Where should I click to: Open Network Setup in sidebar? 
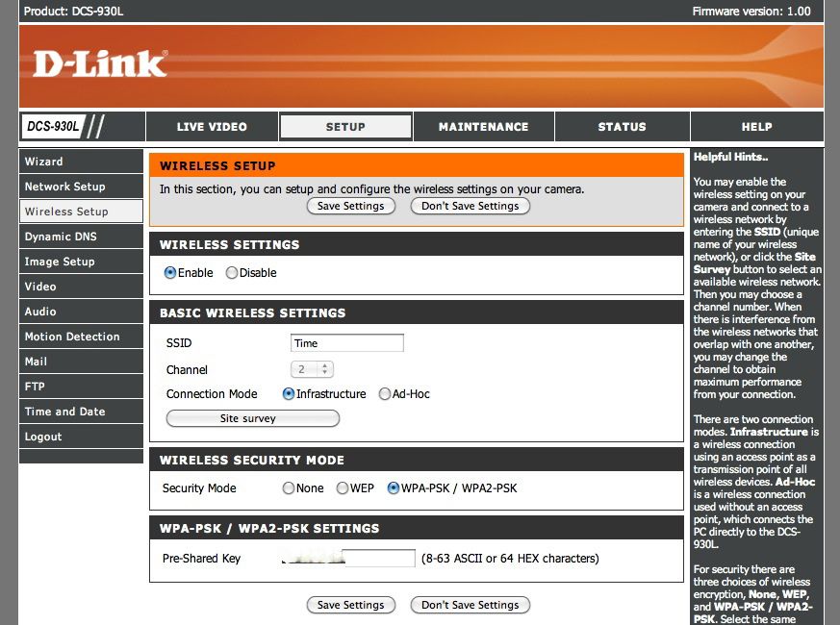[81, 187]
